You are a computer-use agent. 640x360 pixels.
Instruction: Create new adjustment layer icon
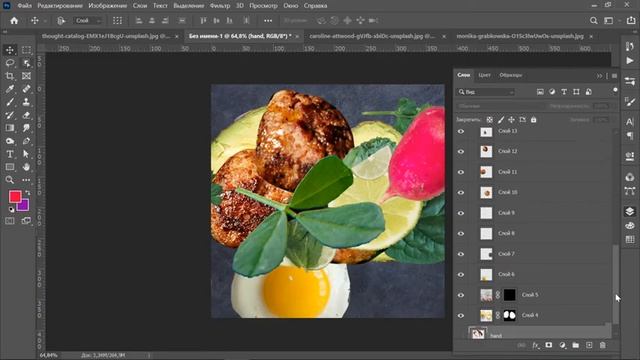(562, 345)
